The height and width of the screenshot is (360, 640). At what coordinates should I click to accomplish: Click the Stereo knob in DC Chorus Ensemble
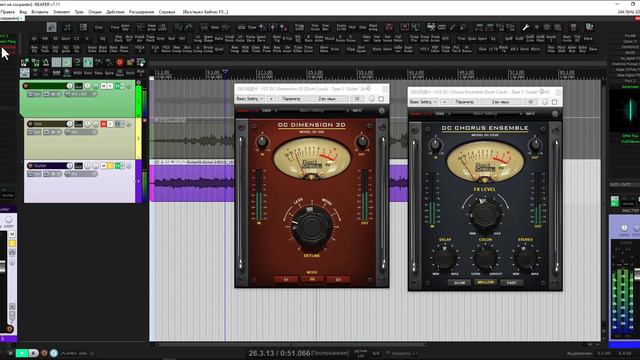click(x=525, y=258)
